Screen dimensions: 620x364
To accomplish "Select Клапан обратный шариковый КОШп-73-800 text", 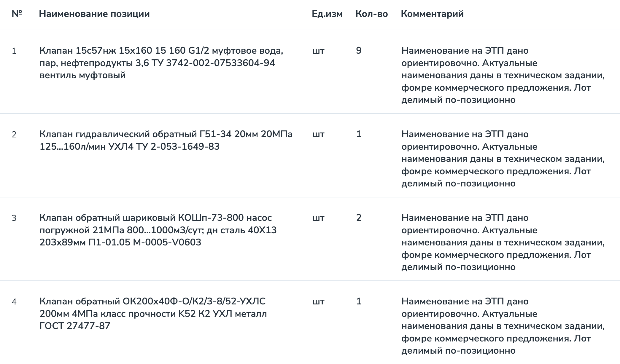I will [158, 230].
